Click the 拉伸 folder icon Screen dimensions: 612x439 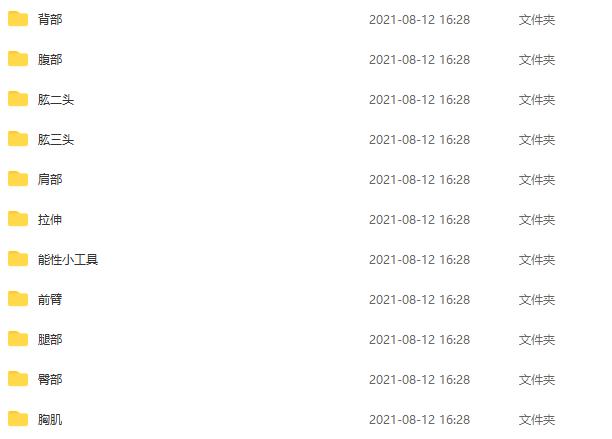click(x=18, y=219)
